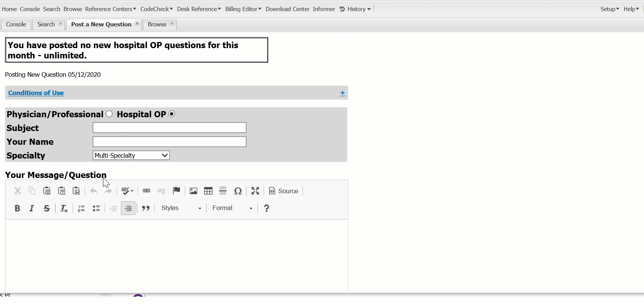The width and height of the screenshot is (644, 304).
Task: Click the anchor flag icon
Action: click(176, 191)
